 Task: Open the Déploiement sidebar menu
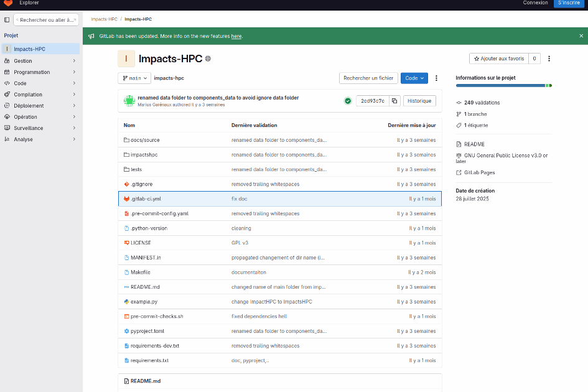click(x=40, y=106)
